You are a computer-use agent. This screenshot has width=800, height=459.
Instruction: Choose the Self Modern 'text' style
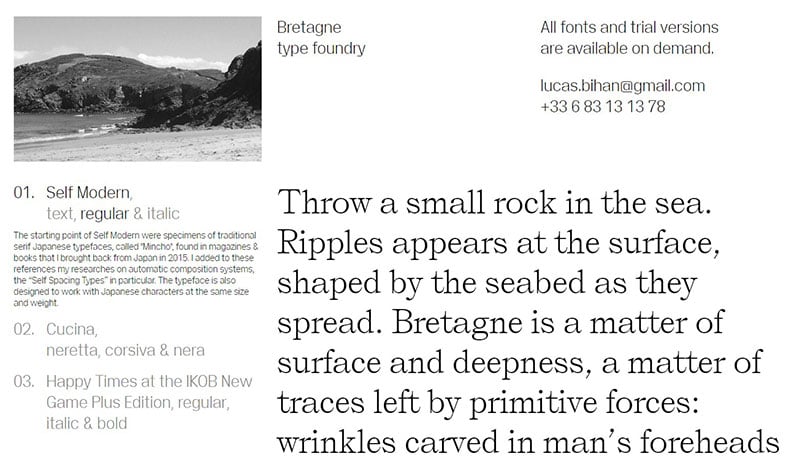click(61, 214)
